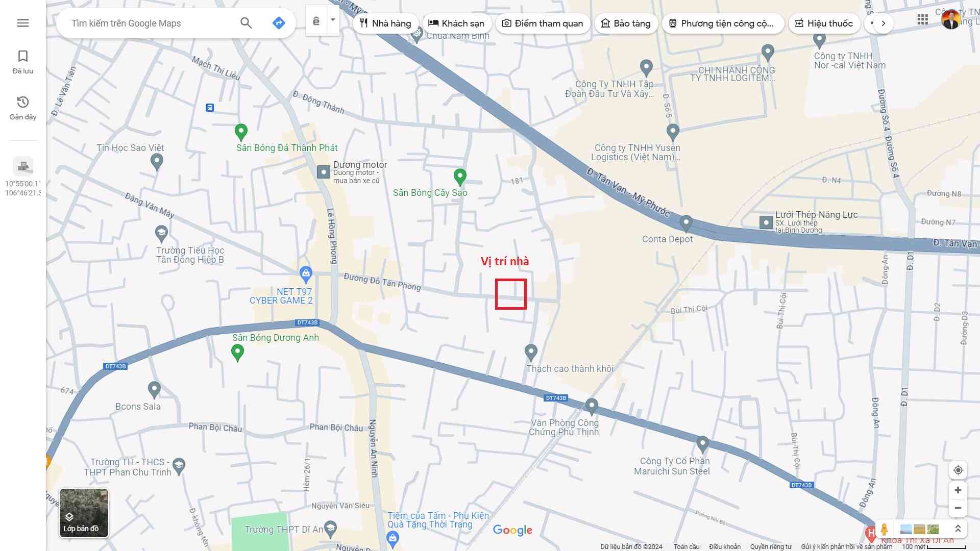Open the hamburger main menu

tap(22, 23)
